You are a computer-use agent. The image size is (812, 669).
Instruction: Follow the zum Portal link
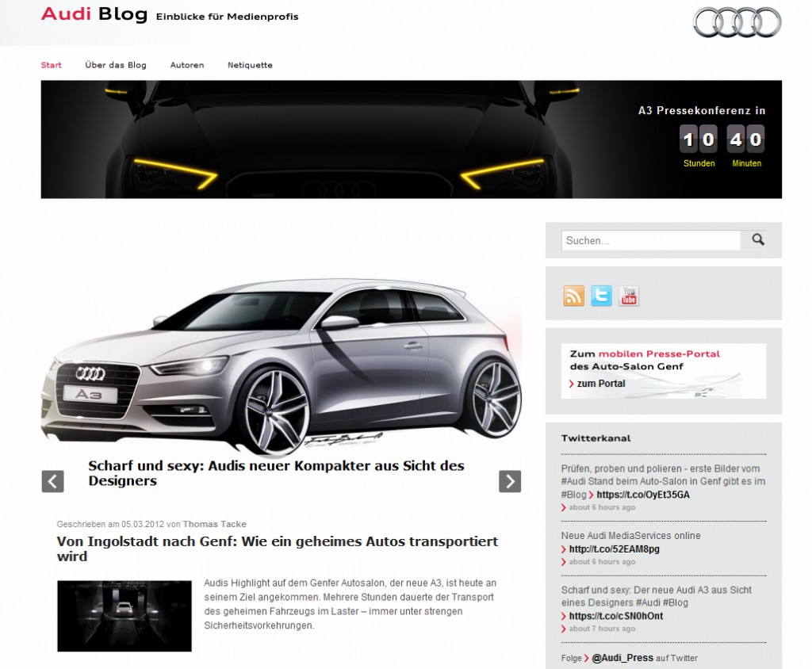point(600,384)
